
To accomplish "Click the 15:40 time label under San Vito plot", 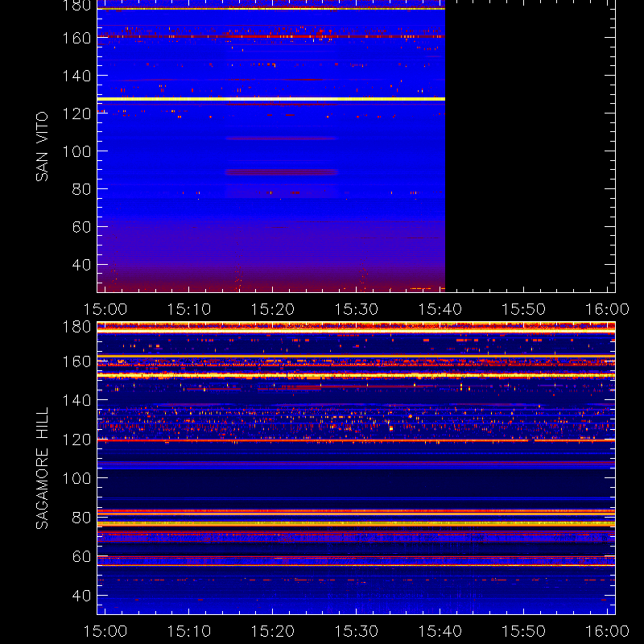I will coord(440,309).
